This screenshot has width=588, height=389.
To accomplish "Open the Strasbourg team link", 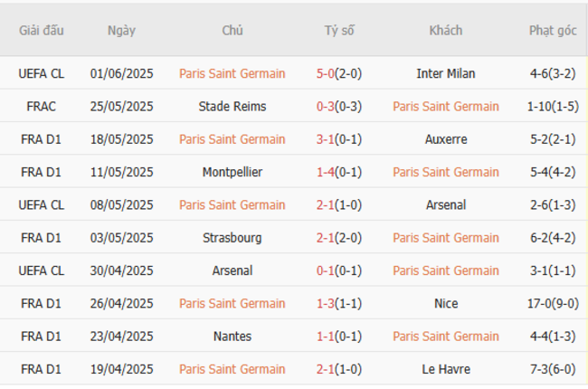I will click(x=232, y=238).
